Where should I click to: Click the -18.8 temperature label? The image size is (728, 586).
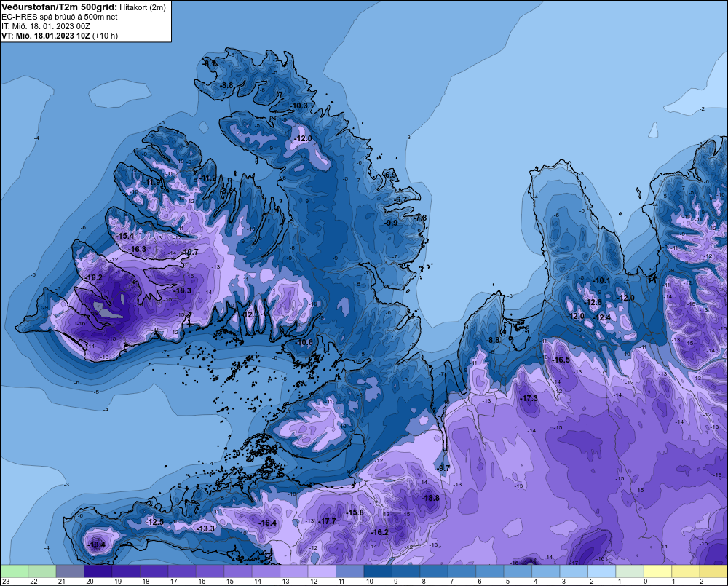[430, 498]
